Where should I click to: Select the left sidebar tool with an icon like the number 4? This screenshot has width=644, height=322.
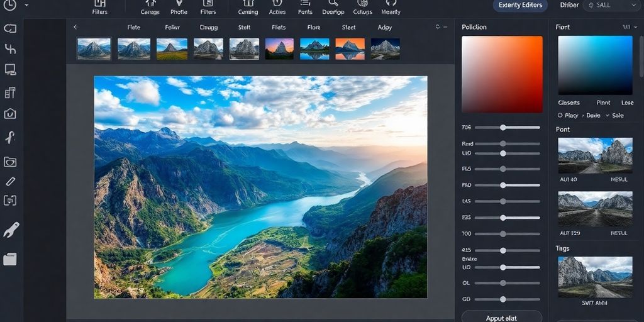point(10,49)
